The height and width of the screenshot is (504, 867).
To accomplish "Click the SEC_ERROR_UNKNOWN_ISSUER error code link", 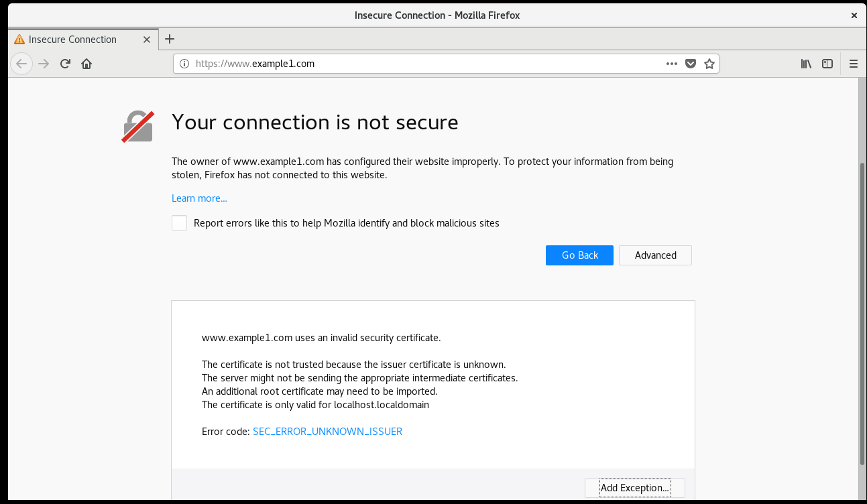I will pyautogui.click(x=327, y=432).
